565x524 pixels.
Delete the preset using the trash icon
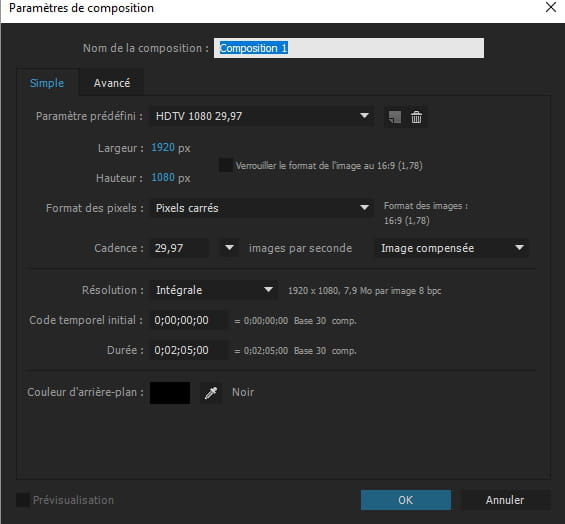click(x=416, y=117)
